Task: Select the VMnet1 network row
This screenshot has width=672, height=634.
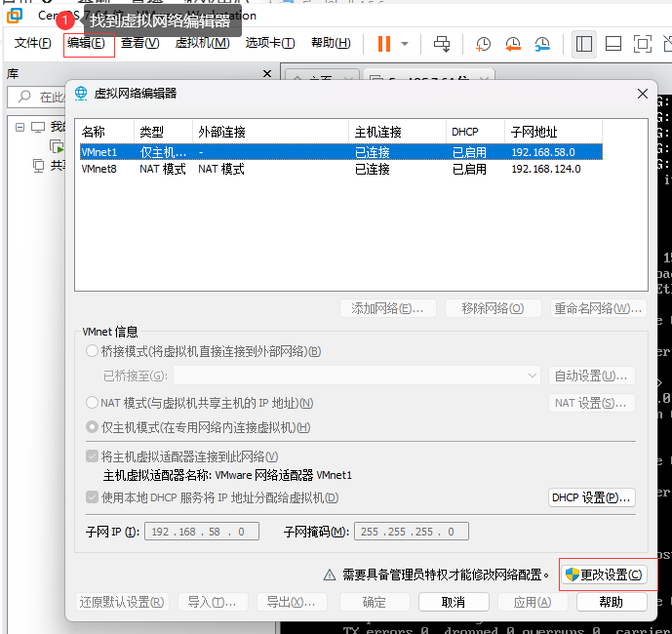Action: [341, 152]
